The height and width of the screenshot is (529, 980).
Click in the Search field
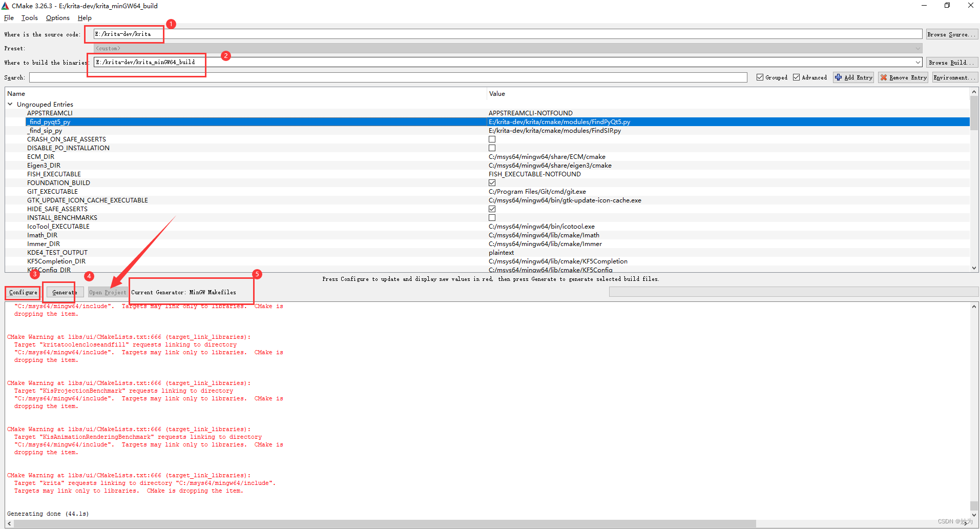click(388, 77)
